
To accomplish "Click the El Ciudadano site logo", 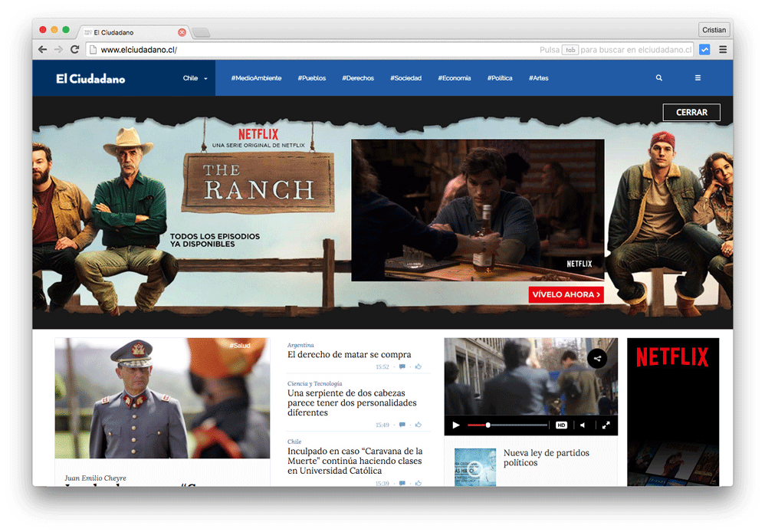I will point(90,79).
